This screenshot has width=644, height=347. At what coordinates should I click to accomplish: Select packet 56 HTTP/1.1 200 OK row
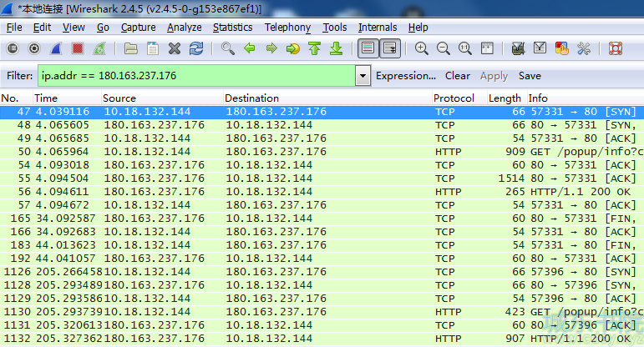click(x=322, y=192)
